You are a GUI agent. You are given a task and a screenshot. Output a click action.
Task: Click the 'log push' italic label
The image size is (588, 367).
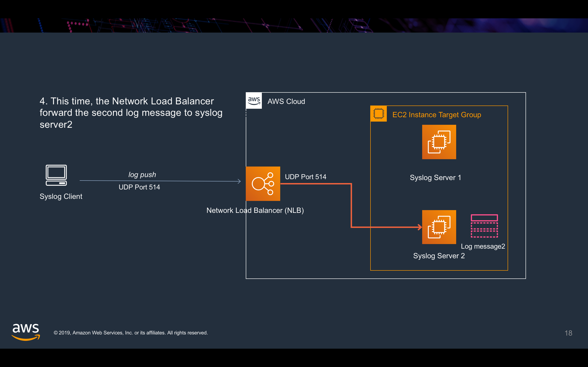tap(142, 175)
